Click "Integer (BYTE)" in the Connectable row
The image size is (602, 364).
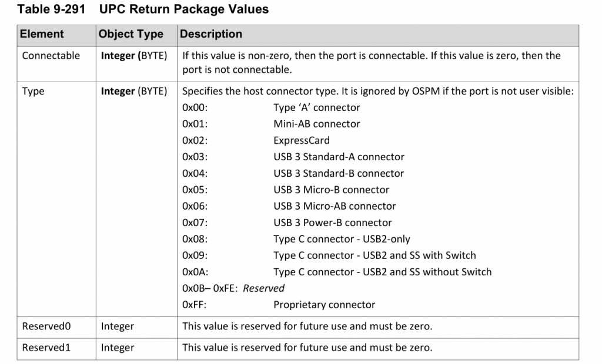[x=134, y=56]
